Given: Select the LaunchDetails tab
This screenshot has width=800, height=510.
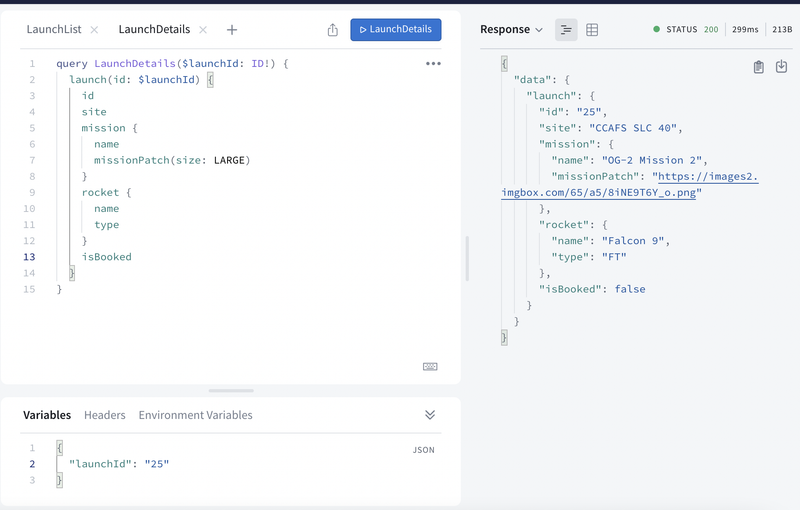Looking at the screenshot, I should tap(154, 30).
